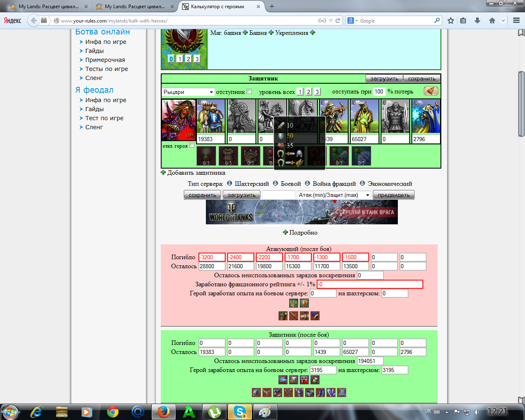Viewport: 525px width, 420px height.
Task: Click 'сохранить' button below server type
Action: pyautogui.click(x=203, y=195)
